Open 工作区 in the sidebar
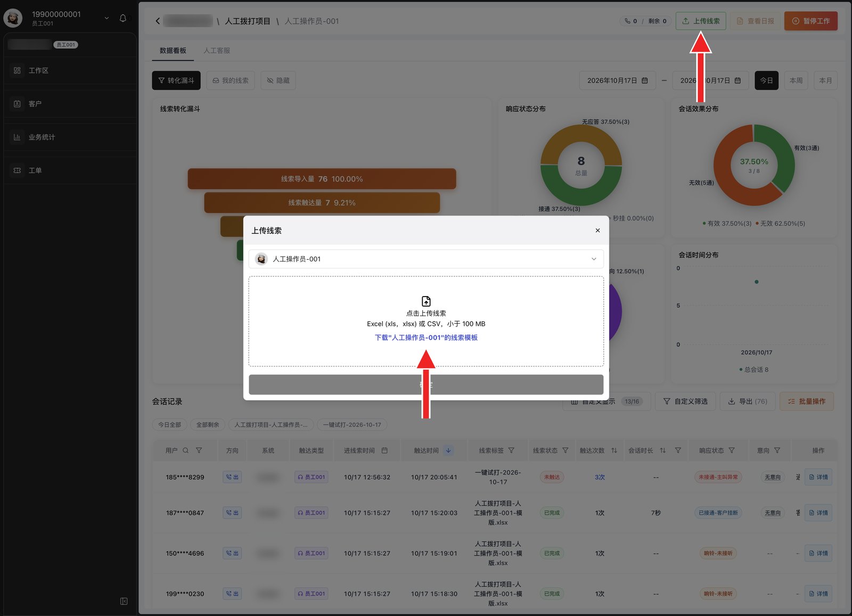The height and width of the screenshot is (616, 852). (70, 70)
